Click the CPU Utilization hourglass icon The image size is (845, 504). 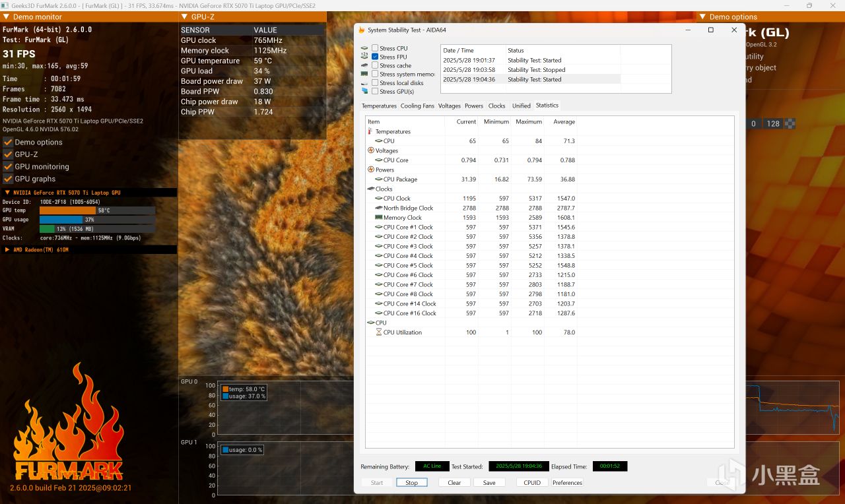(x=378, y=332)
